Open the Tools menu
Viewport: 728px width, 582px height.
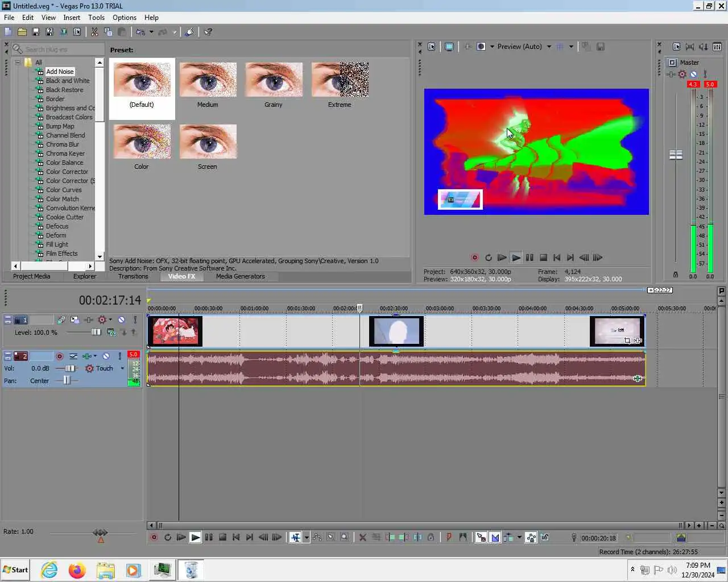(96, 18)
